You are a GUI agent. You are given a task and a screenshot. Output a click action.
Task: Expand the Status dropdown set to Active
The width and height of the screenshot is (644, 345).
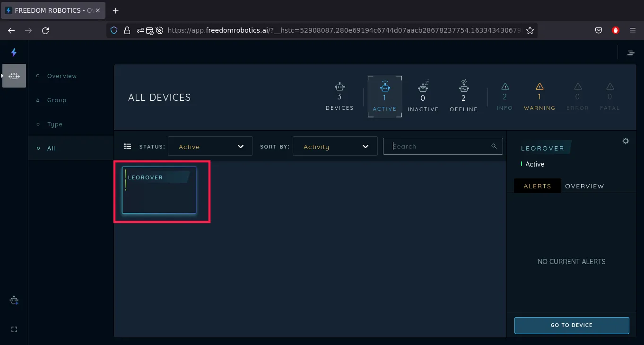pos(210,147)
